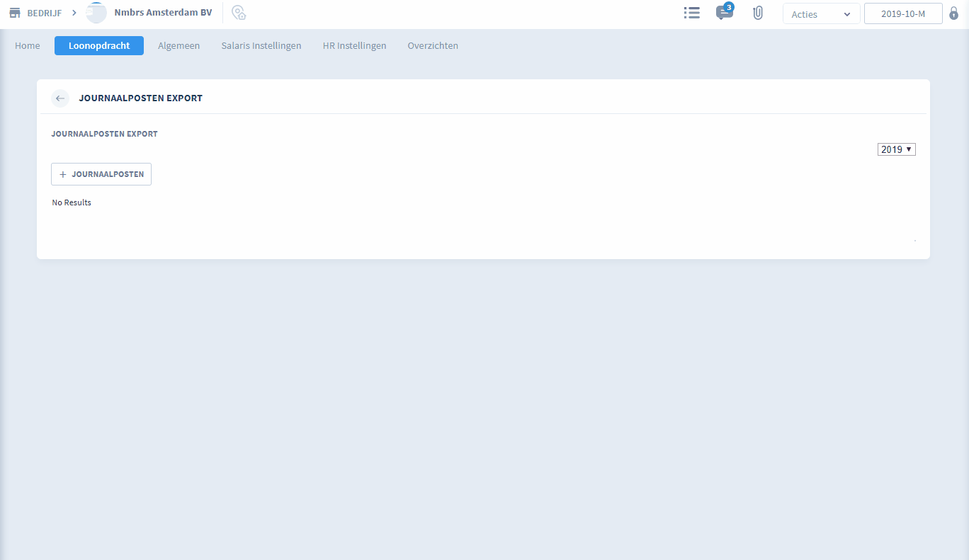
Task: Open the task list icon
Action: click(x=691, y=13)
